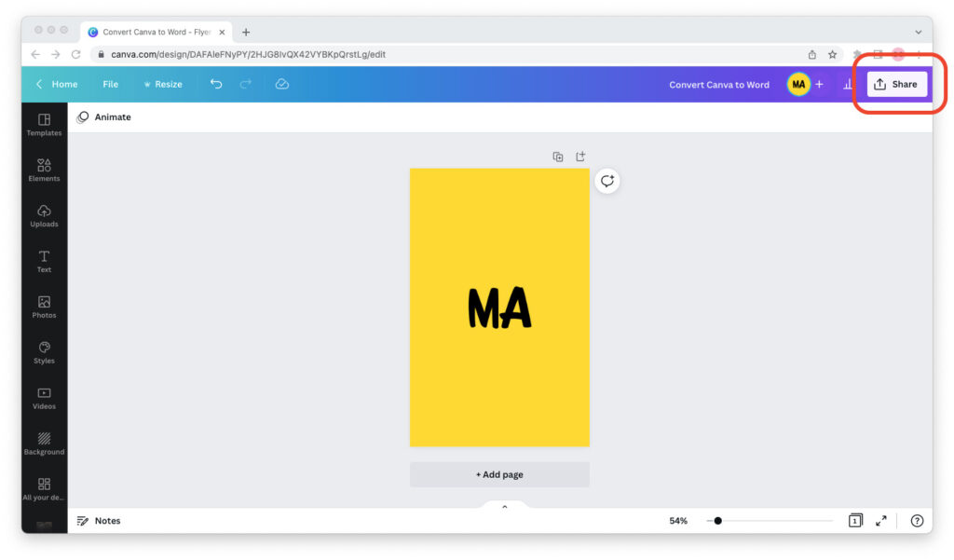Click the 54% zoom percentage
Screen dimensions: 954x560
[x=678, y=521]
